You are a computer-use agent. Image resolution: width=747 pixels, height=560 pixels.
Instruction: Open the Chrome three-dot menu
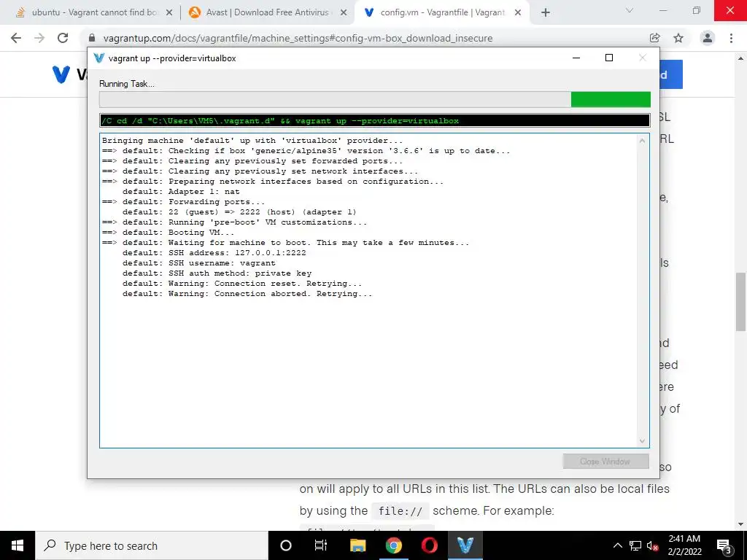(x=731, y=38)
